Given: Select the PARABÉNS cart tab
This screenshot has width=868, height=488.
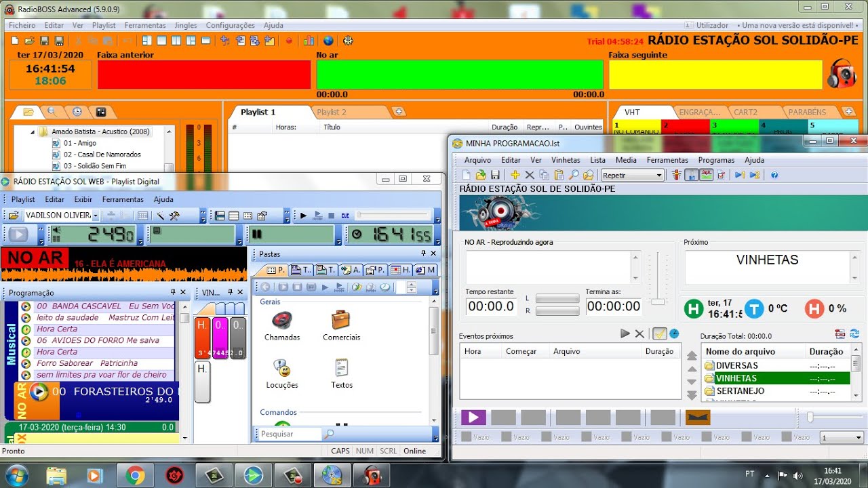Looking at the screenshot, I should point(807,112).
